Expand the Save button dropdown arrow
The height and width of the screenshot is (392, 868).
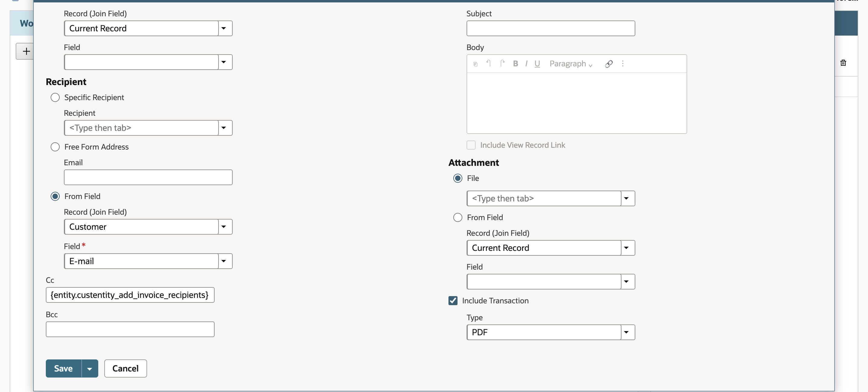point(90,368)
